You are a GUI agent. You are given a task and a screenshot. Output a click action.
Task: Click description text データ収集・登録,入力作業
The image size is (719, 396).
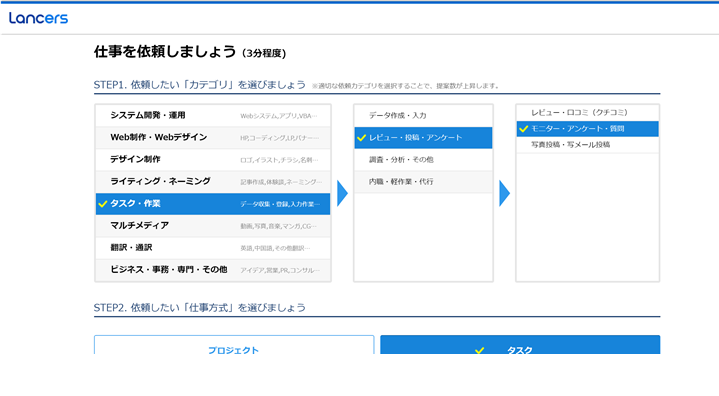[x=280, y=204]
